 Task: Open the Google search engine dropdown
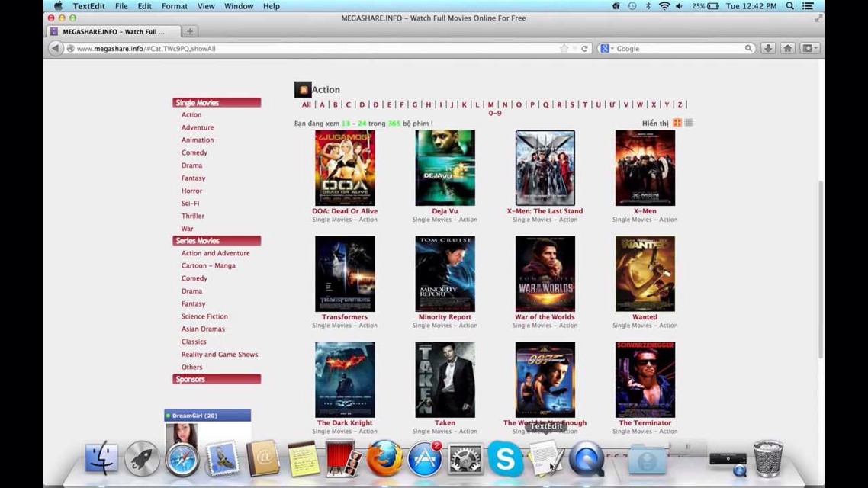[605, 48]
